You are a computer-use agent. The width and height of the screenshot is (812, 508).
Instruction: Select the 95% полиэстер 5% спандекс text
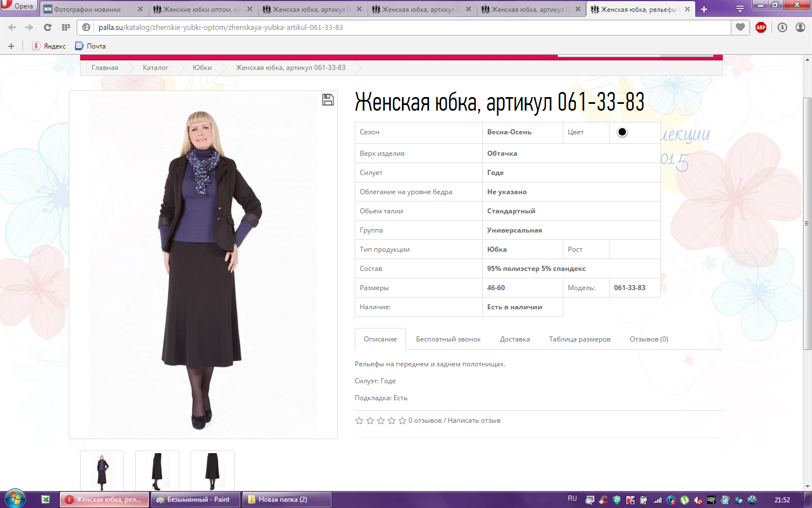pos(536,269)
